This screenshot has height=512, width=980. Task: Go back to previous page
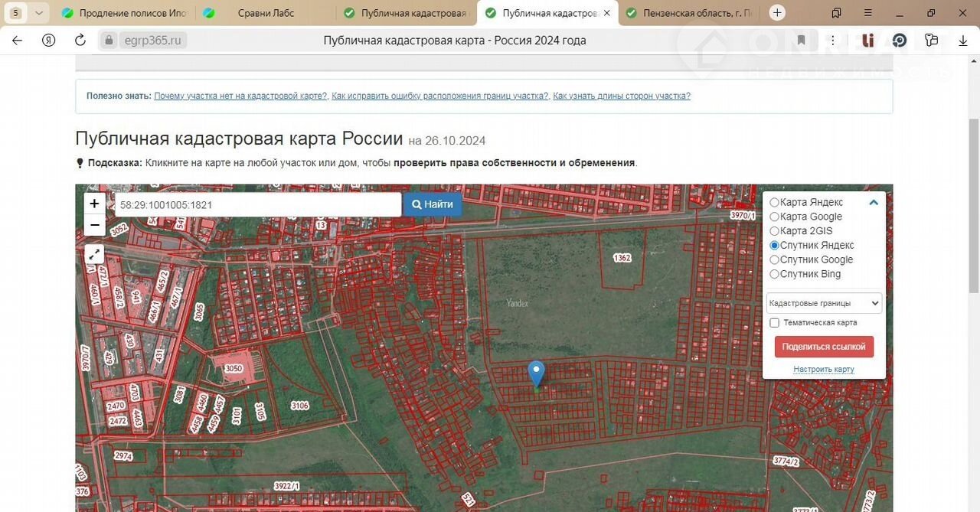[x=17, y=41]
